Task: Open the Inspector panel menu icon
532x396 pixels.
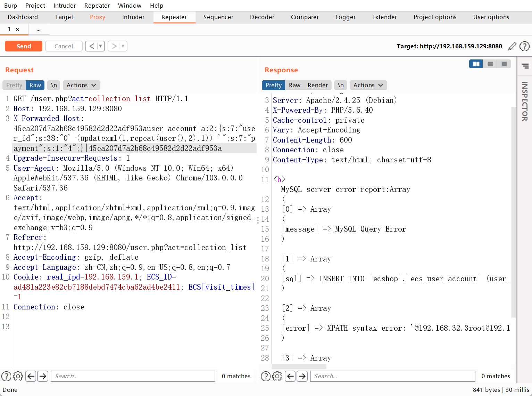Action: click(x=525, y=66)
